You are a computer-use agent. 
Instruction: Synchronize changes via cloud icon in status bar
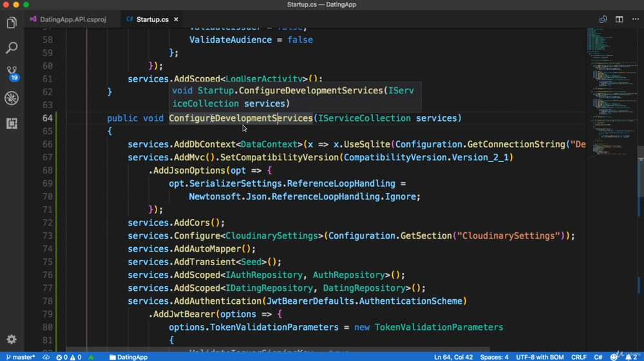click(46, 357)
